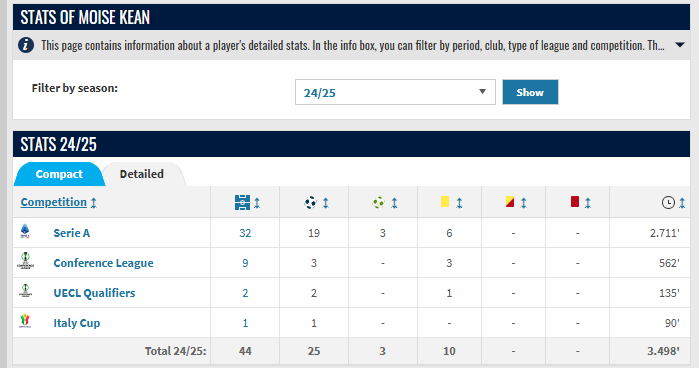Viewport: 699px width, 368px height.
Task: Open the season filter dropdown showing 24/25
Action: coord(395,92)
